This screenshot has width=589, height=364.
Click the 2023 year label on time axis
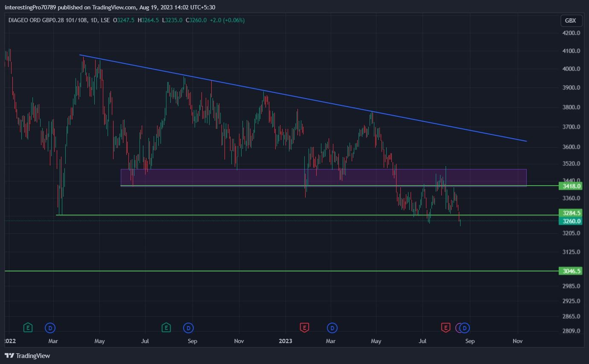pyautogui.click(x=285, y=341)
